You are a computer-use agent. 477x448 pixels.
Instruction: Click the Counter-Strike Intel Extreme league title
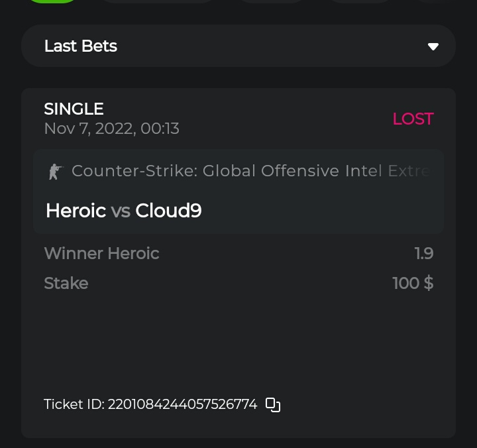click(x=250, y=171)
